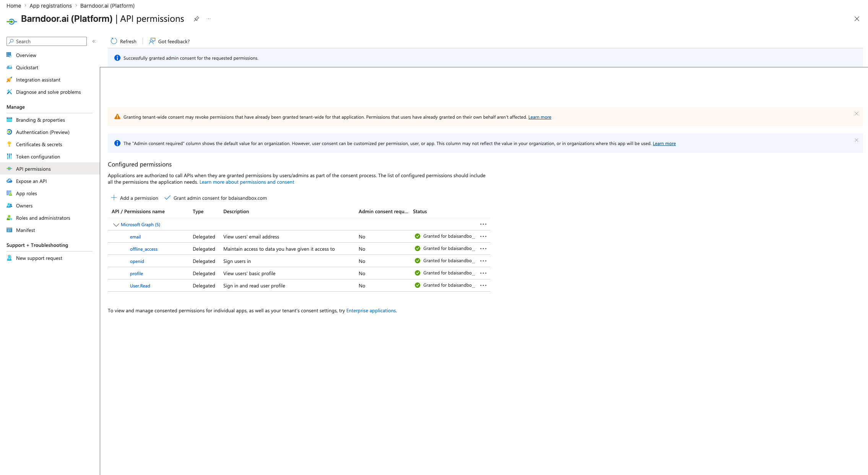Click inside the sidebar Search box

tap(47, 41)
